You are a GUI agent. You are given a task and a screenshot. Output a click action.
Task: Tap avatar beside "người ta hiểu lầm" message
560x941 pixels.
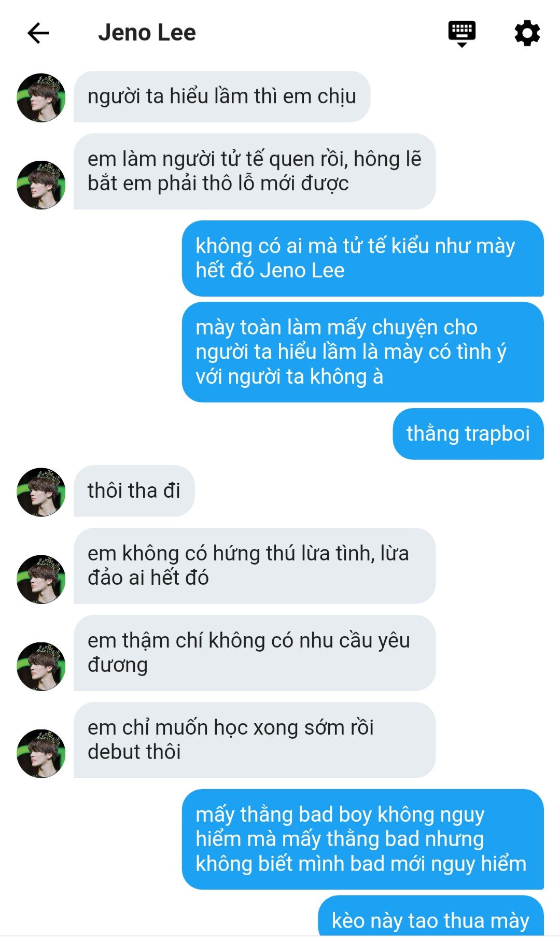[x=41, y=97]
